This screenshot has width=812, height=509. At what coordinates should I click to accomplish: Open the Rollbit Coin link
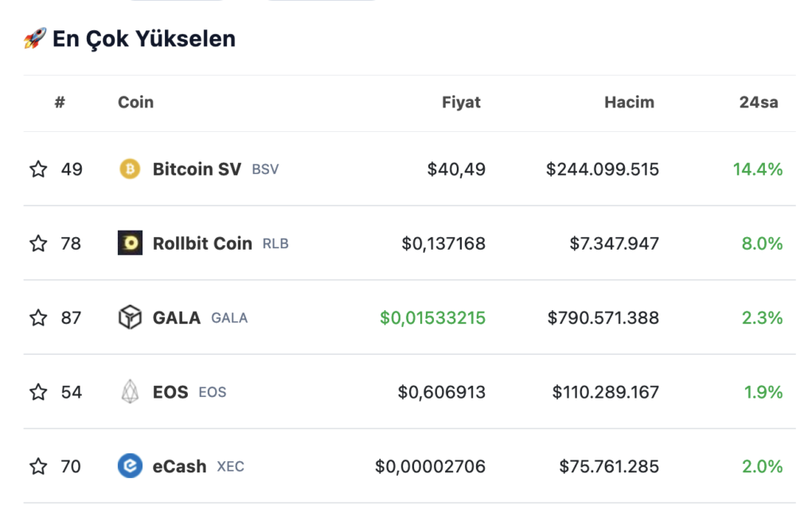coord(202,243)
